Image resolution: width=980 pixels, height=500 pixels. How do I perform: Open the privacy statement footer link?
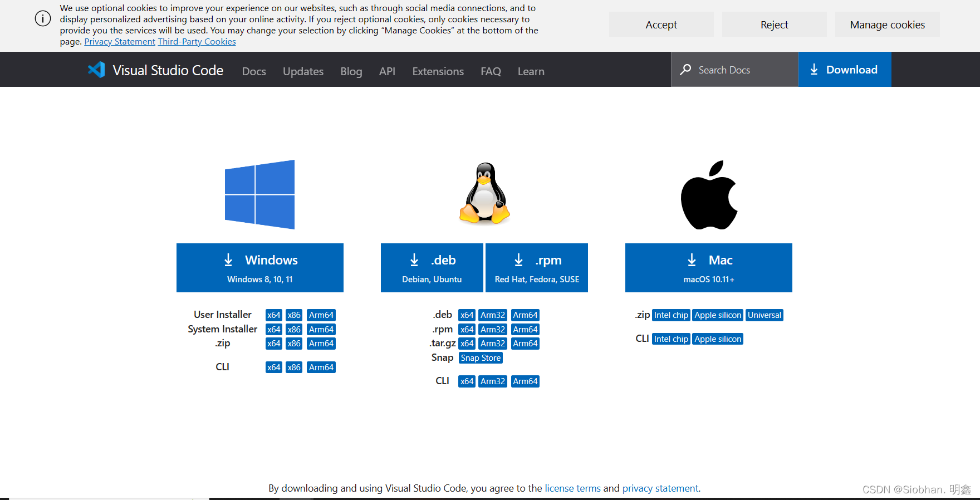(660, 488)
